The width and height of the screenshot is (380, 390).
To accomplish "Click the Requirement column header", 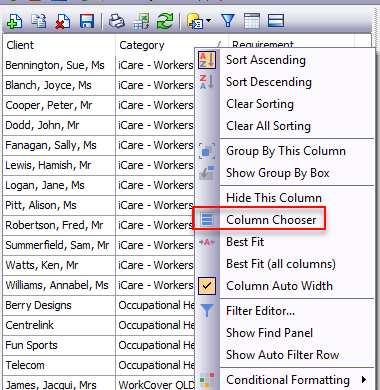I will [x=263, y=43].
